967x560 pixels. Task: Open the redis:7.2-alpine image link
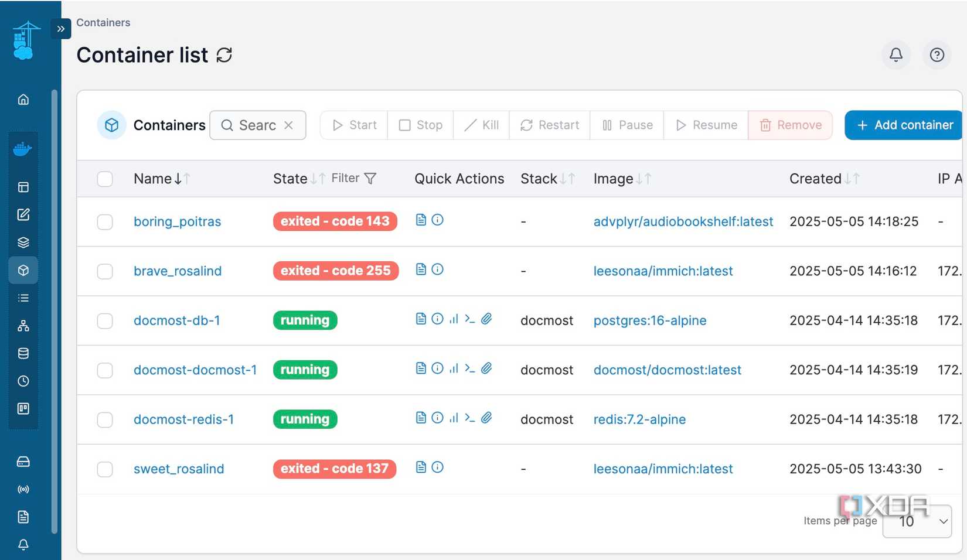[639, 420]
